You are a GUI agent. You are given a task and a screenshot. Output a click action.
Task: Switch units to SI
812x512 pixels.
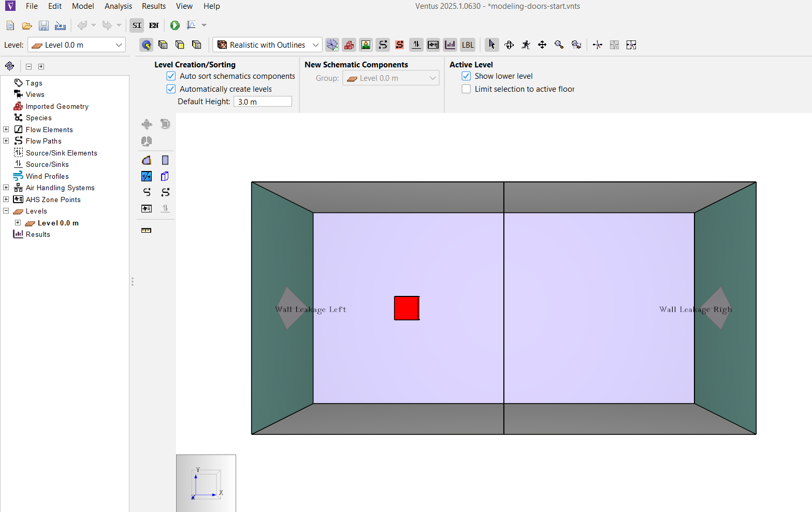tap(137, 25)
